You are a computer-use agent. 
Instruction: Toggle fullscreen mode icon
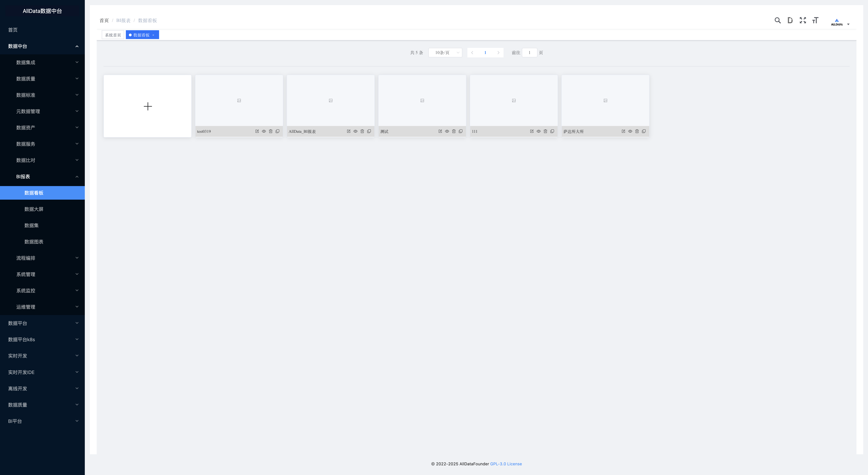coord(803,20)
